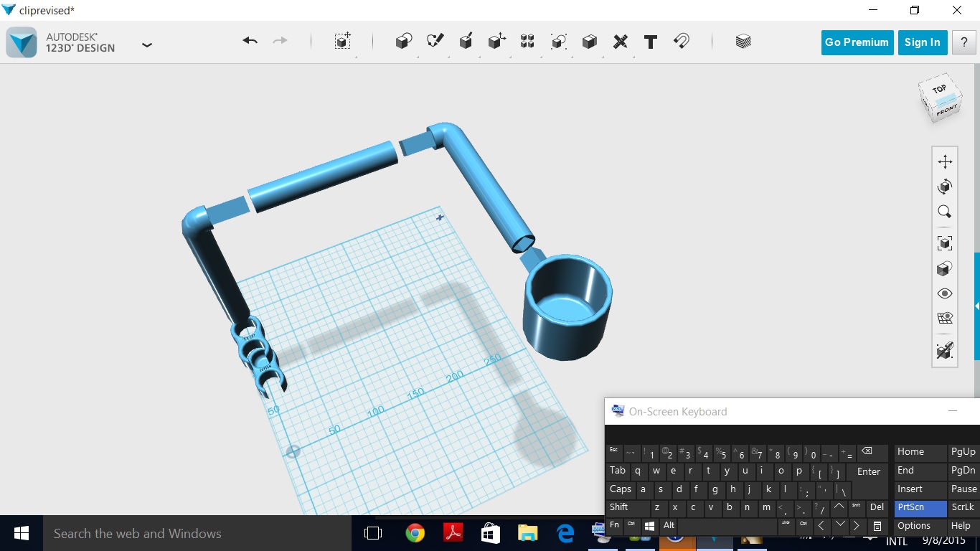Click the FRONT face of view cube
The image size is (980, 551).
(946, 110)
